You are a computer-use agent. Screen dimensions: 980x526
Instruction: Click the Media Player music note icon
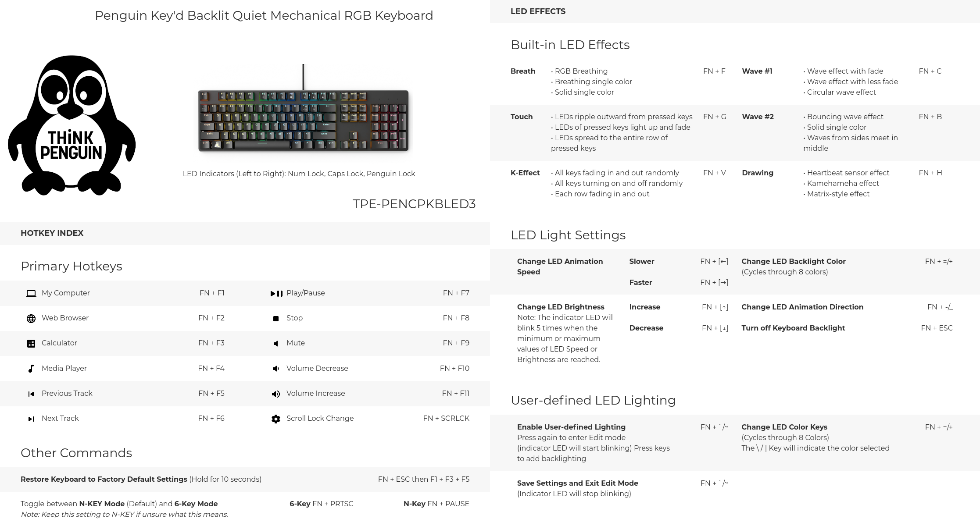pyautogui.click(x=31, y=369)
